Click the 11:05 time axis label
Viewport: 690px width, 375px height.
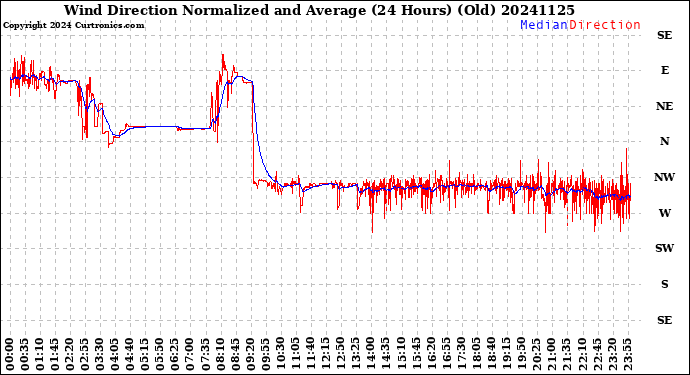(296, 354)
